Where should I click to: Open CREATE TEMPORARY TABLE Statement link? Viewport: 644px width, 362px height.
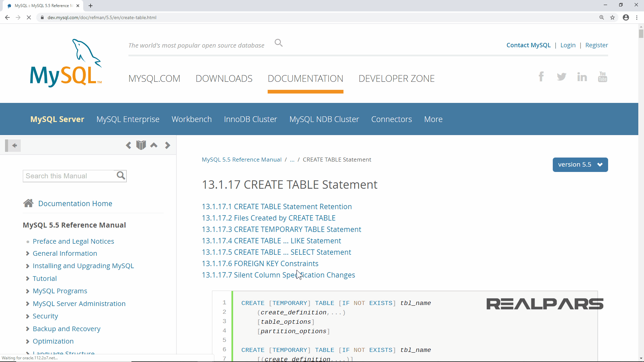(x=281, y=230)
